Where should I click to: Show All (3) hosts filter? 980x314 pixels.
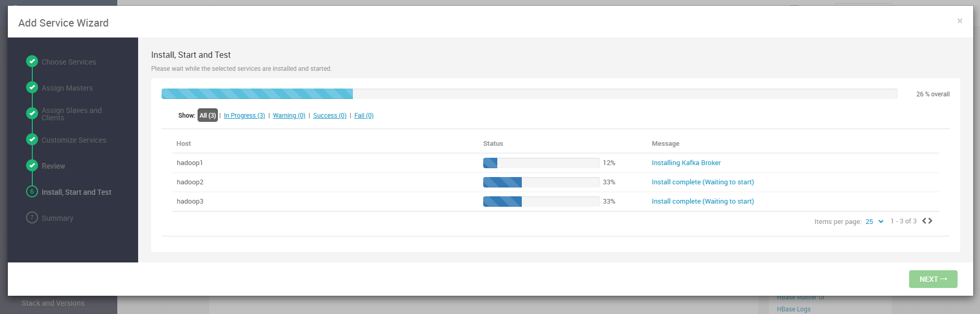[x=207, y=116]
